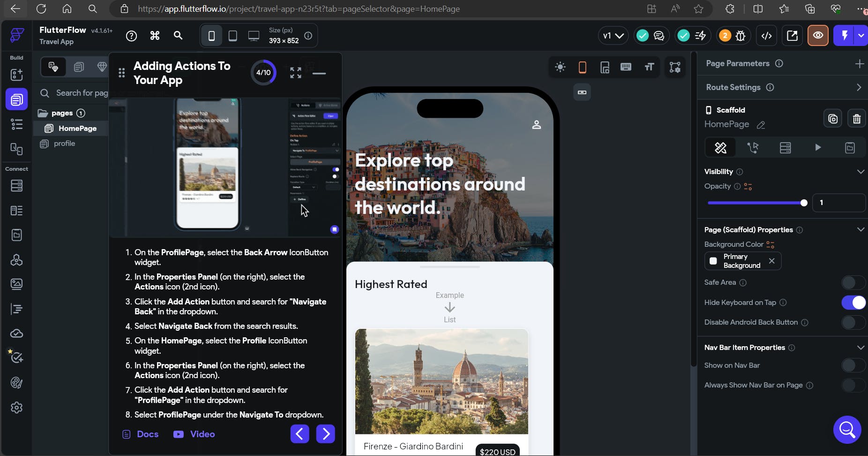
Task: Open the Settings gear in left sidebar
Action: 16,407
